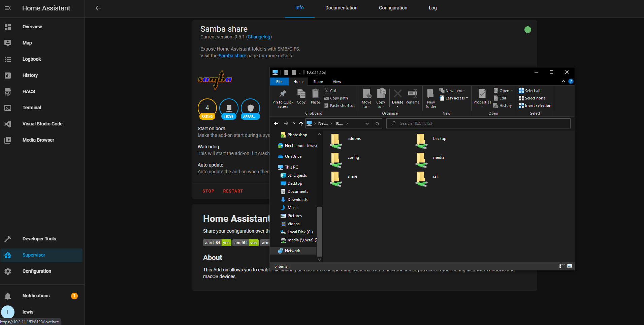Open Notifications bell in sidebar
This screenshot has width=644, height=325.
pos(42,296)
